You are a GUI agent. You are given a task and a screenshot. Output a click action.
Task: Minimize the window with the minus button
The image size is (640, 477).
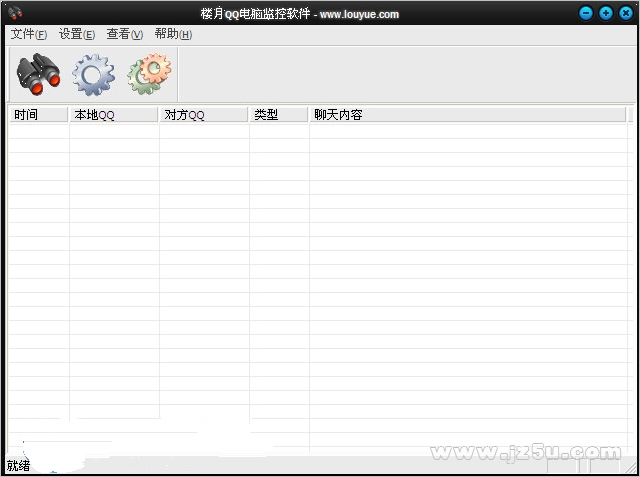[586, 13]
